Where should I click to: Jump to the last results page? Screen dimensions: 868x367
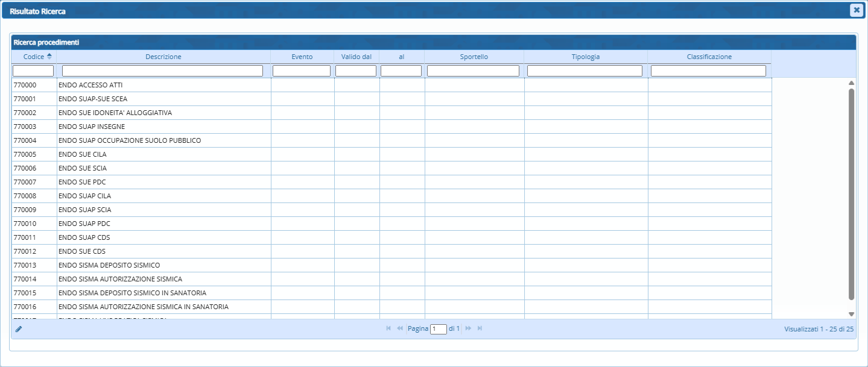[x=480, y=328]
